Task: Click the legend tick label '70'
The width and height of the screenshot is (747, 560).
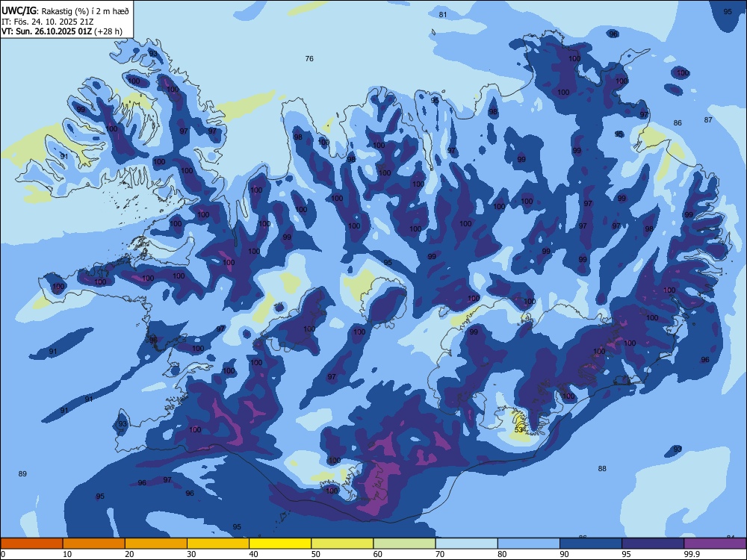Action: pyautogui.click(x=440, y=554)
